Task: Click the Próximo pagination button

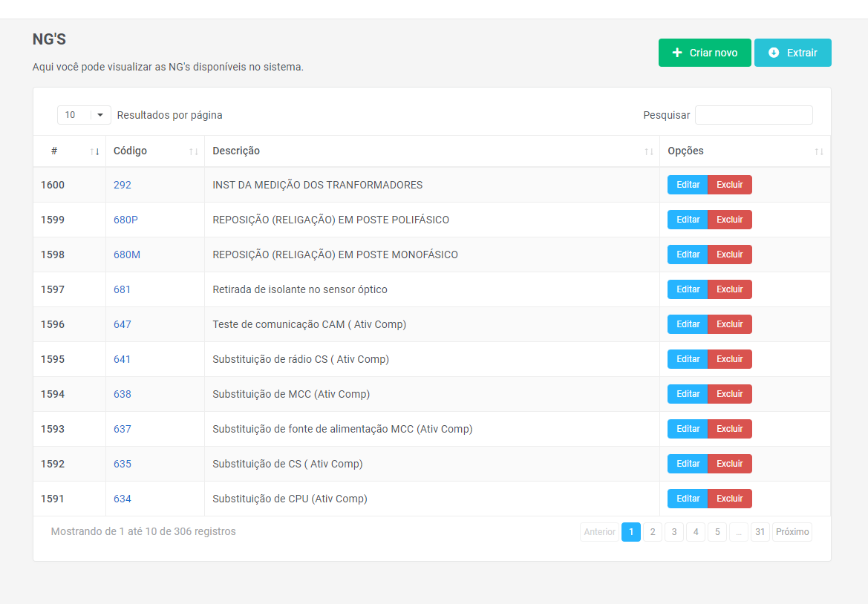Action: coord(792,532)
